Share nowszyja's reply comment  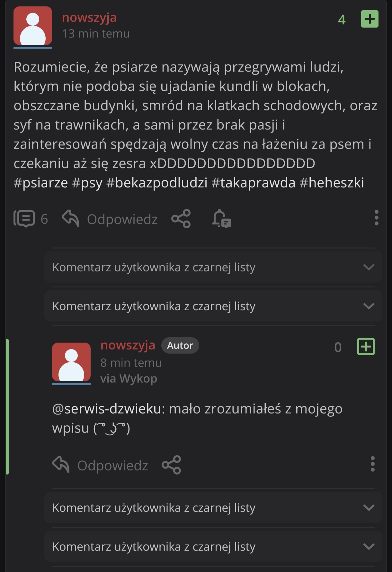point(172,465)
